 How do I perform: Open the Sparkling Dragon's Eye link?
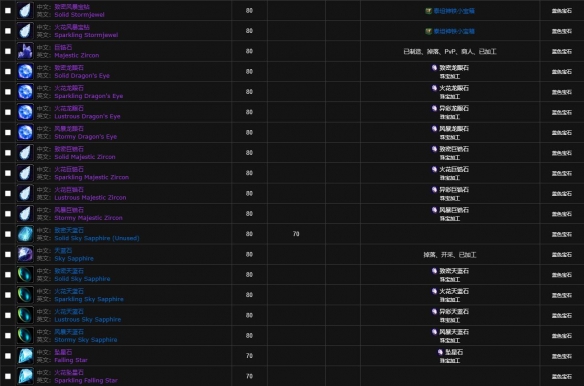pos(89,96)
